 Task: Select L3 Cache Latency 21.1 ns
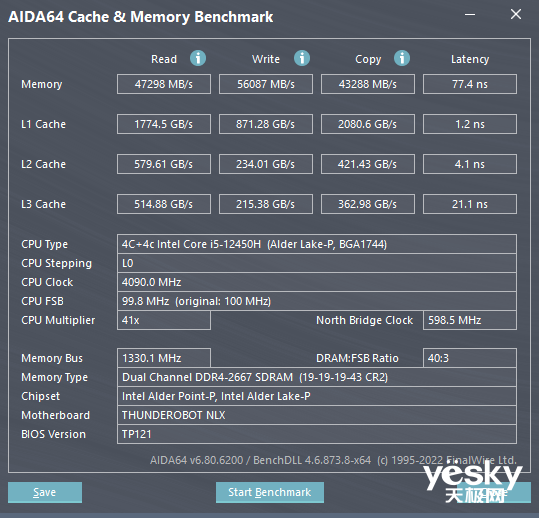[470, 204]
